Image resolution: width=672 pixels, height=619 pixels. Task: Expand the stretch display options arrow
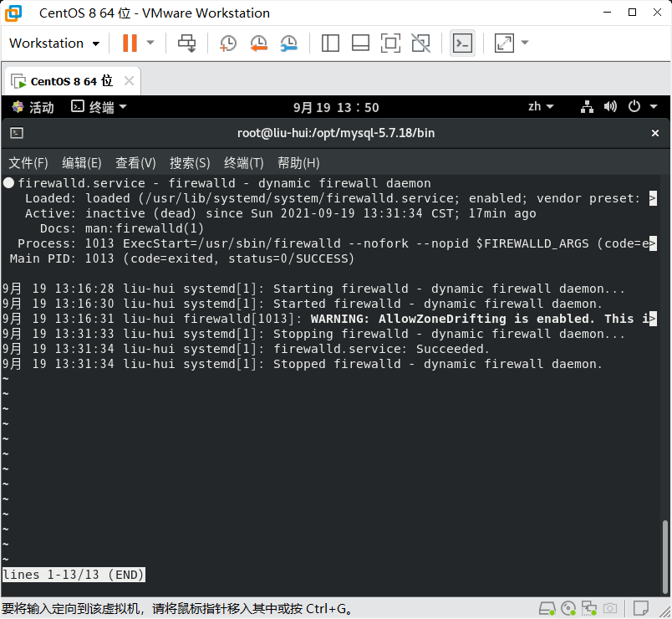pos(525,43)
